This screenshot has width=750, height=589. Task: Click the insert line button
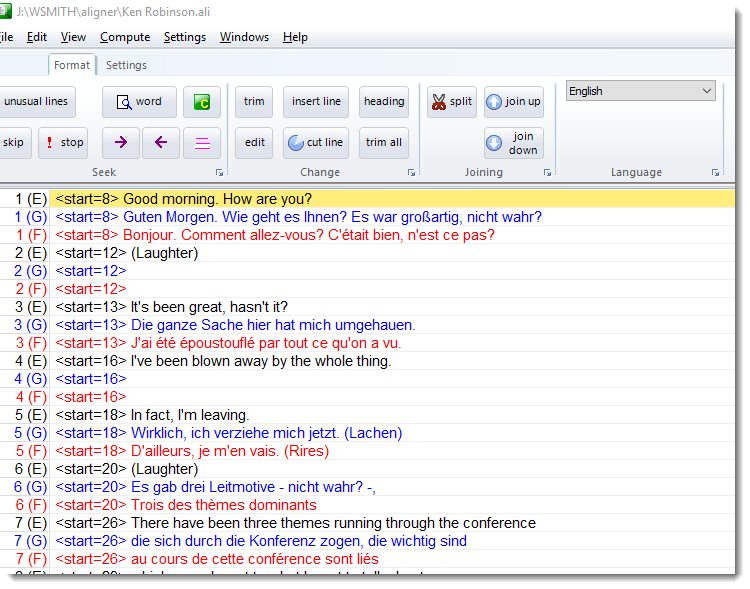click(x=316, y=102)
